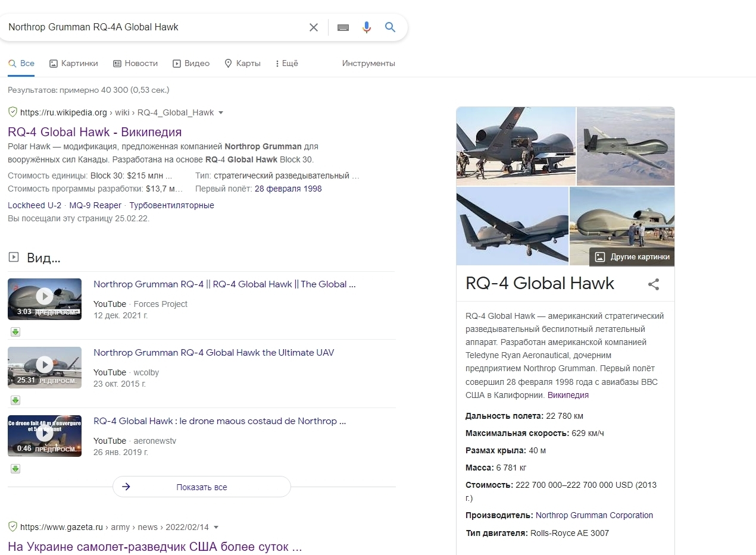Screen dimensions: 756x555
Task: Switch to the Картинки tab
Action: pyautogui.click(x=73, y=64)
